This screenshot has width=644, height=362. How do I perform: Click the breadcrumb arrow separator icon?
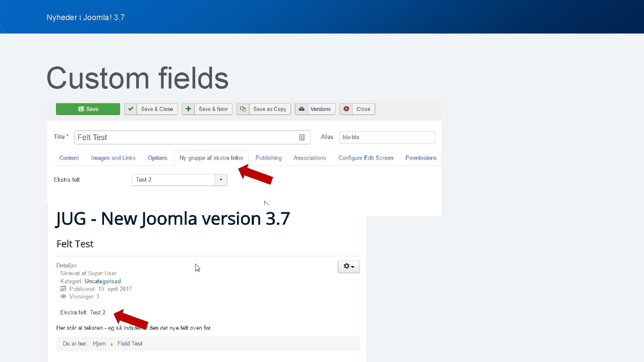point(112,344)
